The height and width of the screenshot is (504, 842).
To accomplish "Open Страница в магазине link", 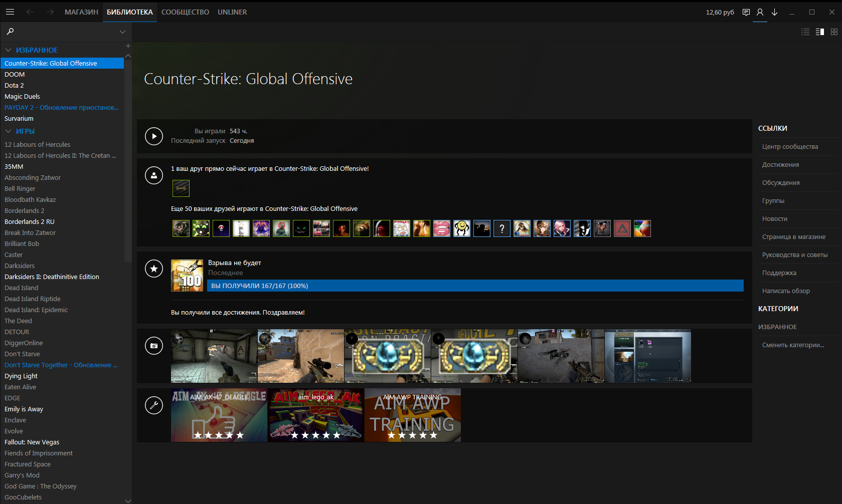I will coord(794,237).
